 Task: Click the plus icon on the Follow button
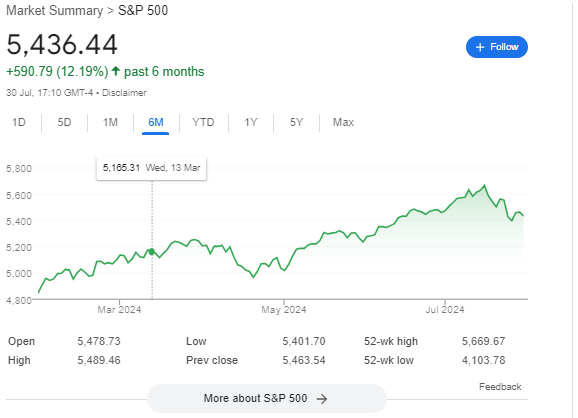[x=480, y=47]
